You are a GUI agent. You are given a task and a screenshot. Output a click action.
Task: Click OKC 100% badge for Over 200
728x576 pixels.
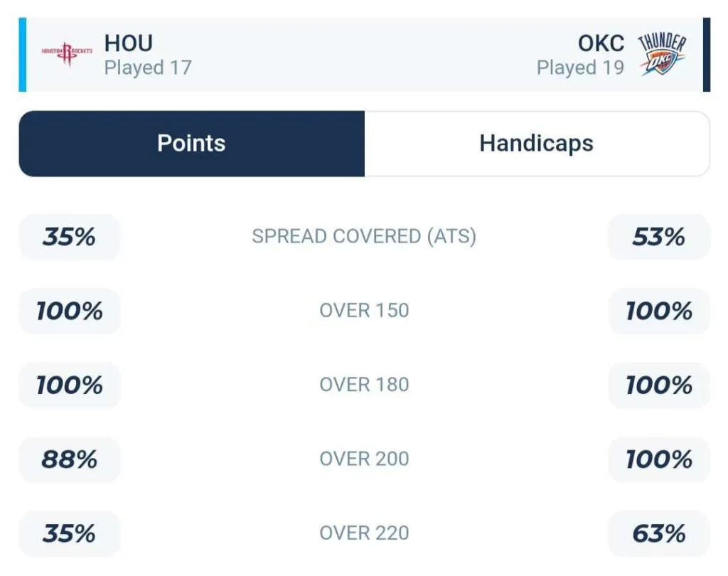659,459
